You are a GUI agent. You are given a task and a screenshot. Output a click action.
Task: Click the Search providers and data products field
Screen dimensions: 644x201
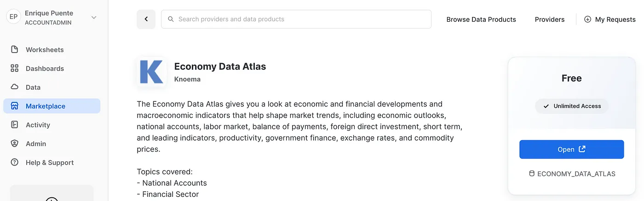(x=296, y=19)
